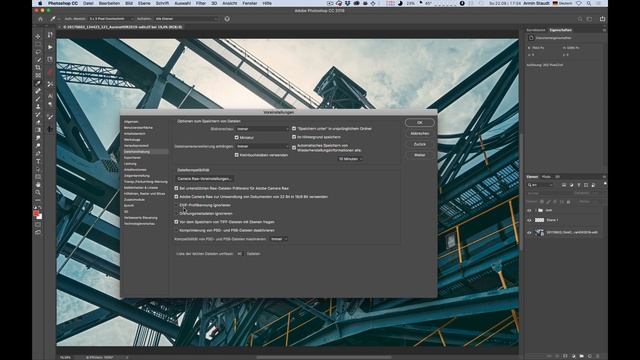Select Leistung in preferences sidebar
This screenshot has width=640, height=360.
point(131,164)
